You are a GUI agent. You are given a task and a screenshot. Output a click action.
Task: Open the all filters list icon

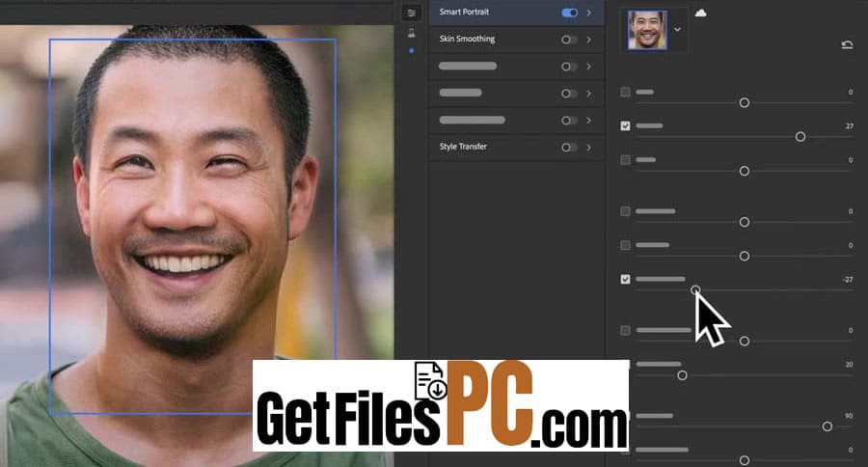(x=411, y=13)
